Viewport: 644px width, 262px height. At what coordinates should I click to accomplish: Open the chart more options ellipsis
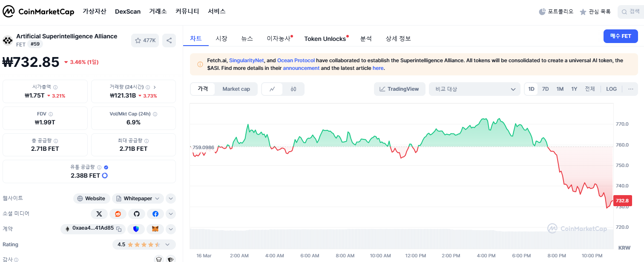[x=630, y=89]
